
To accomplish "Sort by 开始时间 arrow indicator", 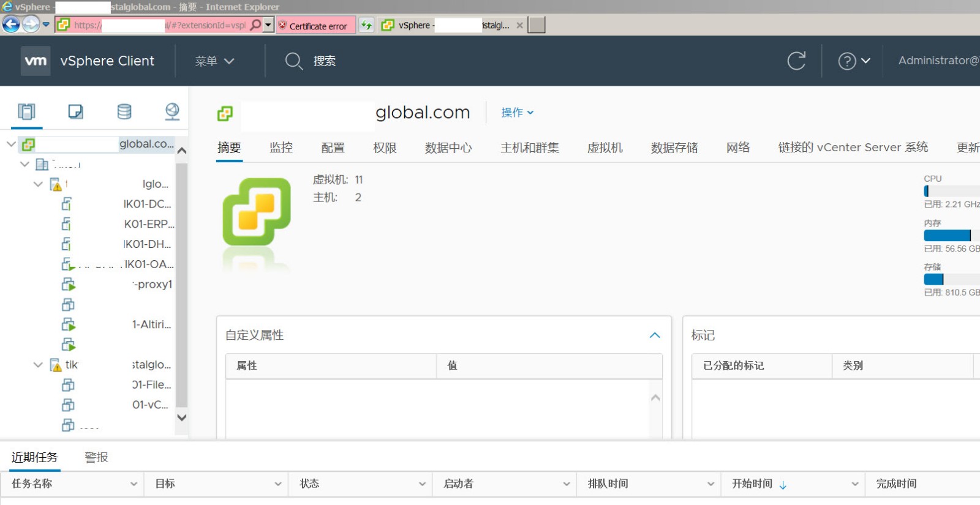I will 783,485.
